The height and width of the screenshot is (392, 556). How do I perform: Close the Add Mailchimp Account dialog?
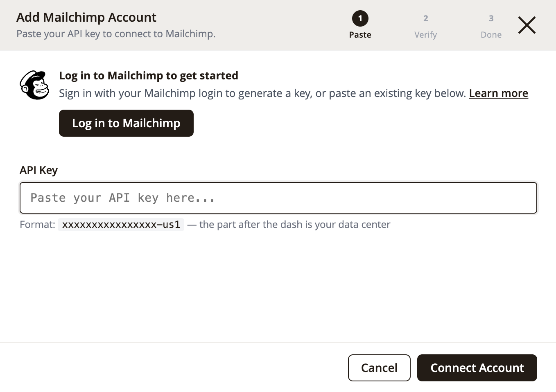click(527, 25)
